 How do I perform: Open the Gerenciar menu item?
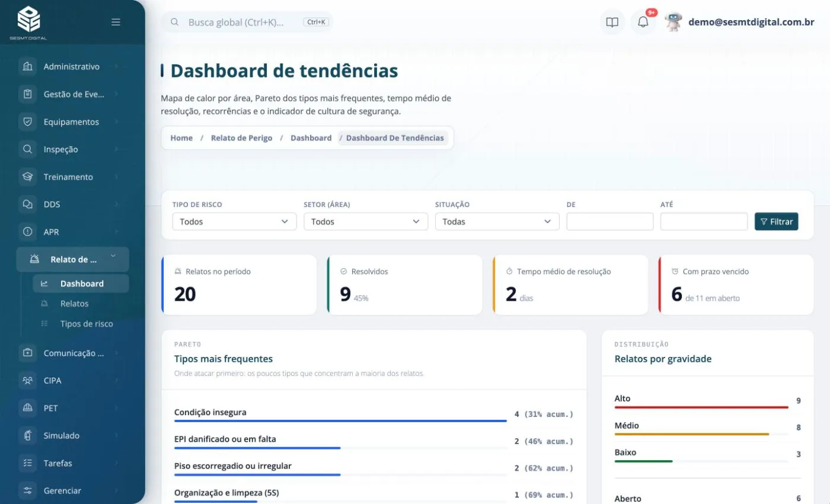click(x=72, y=490)
